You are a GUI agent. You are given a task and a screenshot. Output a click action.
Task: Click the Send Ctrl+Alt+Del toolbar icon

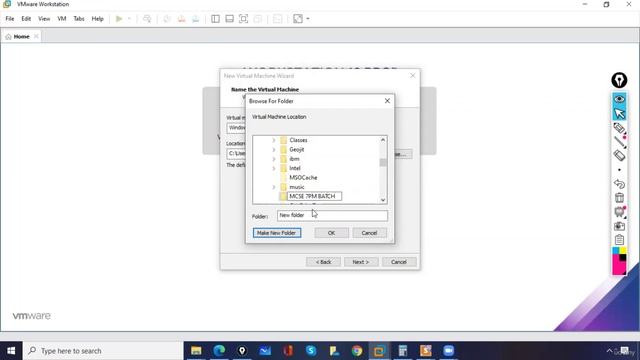pos(147,19)
